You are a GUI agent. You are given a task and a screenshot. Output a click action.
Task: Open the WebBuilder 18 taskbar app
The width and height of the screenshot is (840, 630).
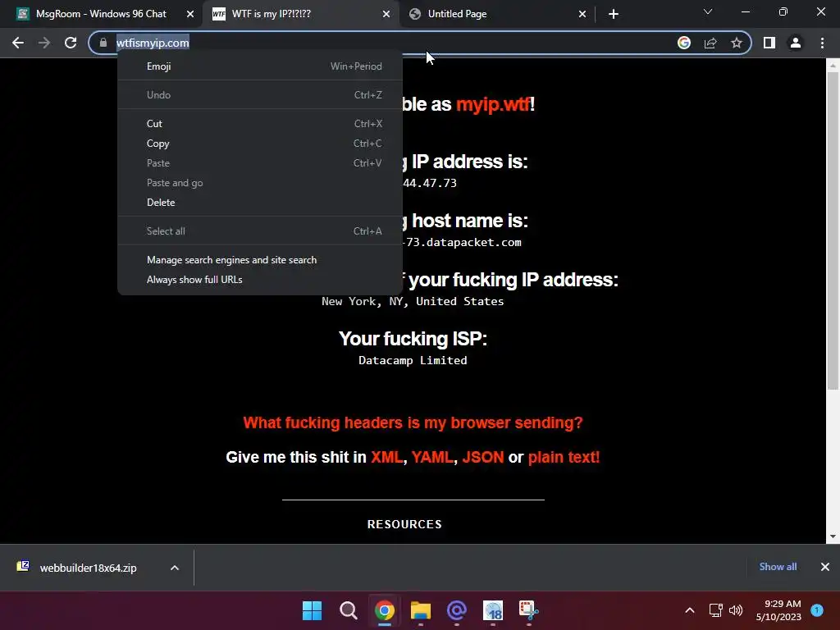[x=493, y=610]
